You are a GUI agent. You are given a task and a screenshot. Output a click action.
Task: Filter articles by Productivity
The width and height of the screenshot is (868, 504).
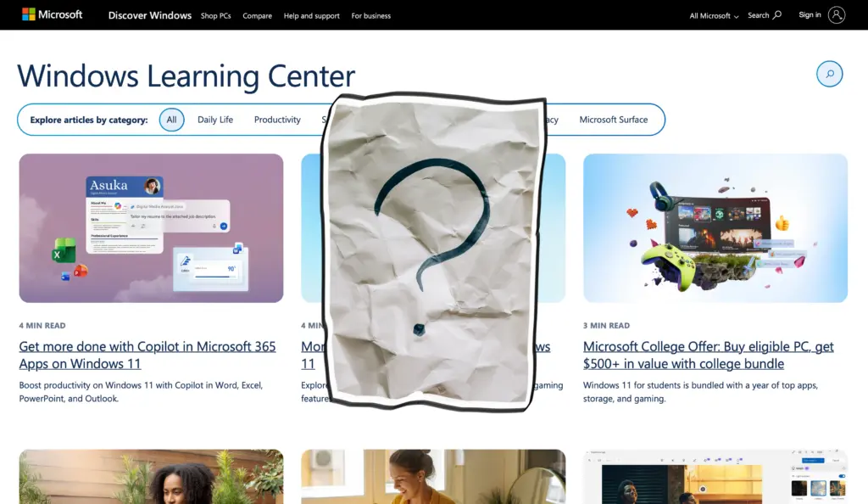(x=277, y=120)
